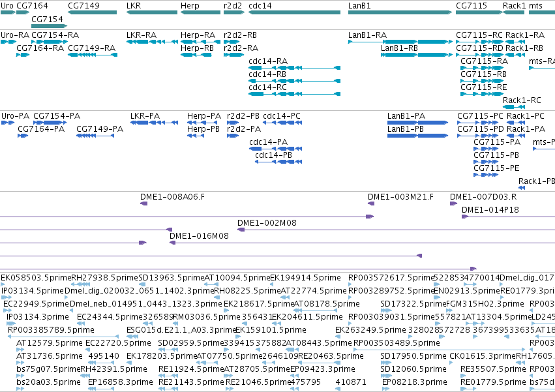The width and height of the screenshot is (555, 392).
Task: Click the EK058503.5prime EST label
Action: point(36,278)
